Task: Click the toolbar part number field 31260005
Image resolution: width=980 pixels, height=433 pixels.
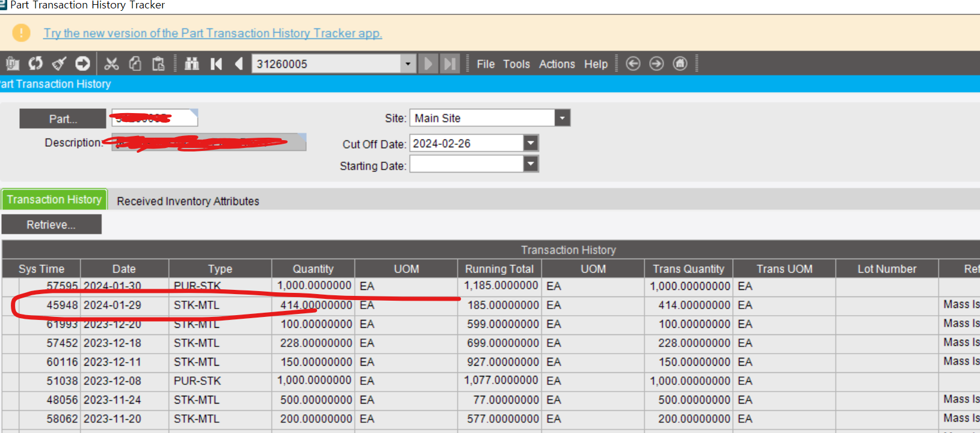Action: (x=327, y=64)
